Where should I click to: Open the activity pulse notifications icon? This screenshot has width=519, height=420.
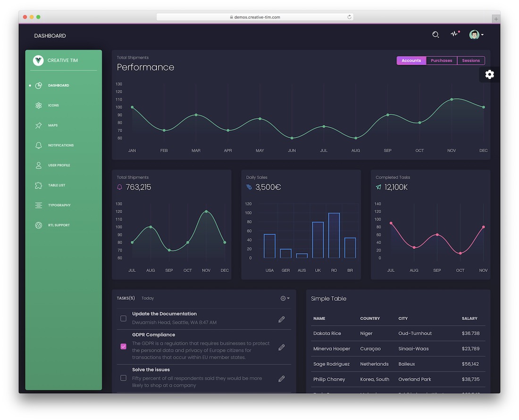click(x=455, y=33)
